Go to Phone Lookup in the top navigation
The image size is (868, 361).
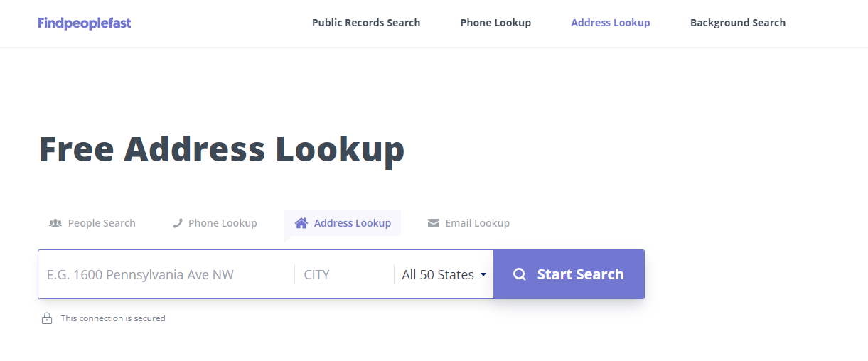point(495,23)
